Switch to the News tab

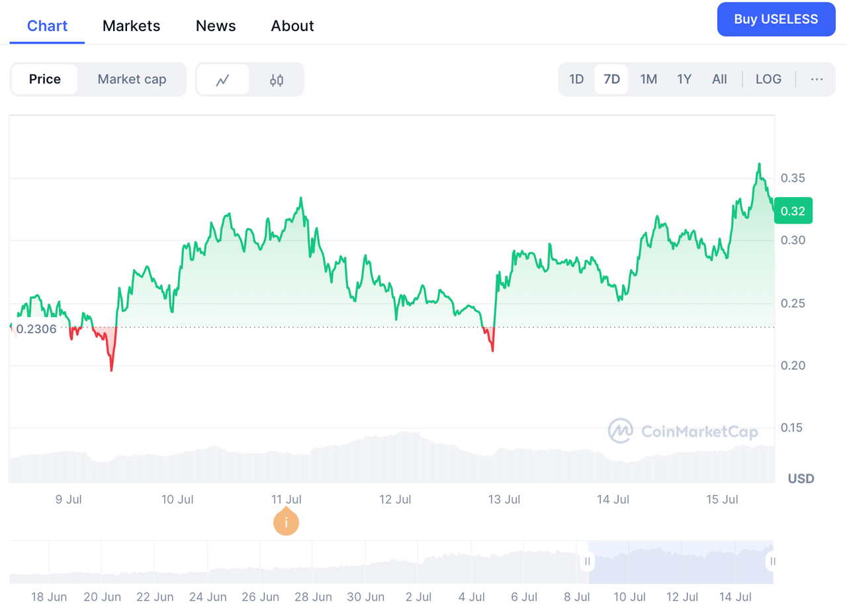tap(216, 26)
